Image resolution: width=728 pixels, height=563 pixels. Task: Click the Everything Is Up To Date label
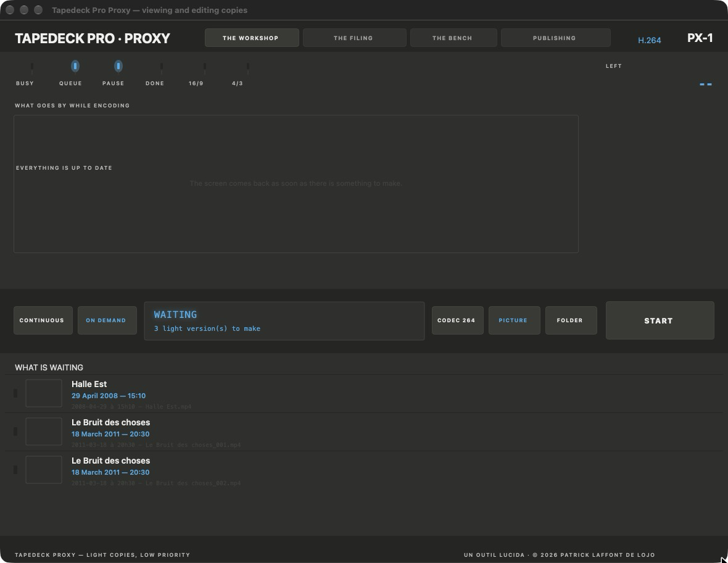[x=64, y=168]
